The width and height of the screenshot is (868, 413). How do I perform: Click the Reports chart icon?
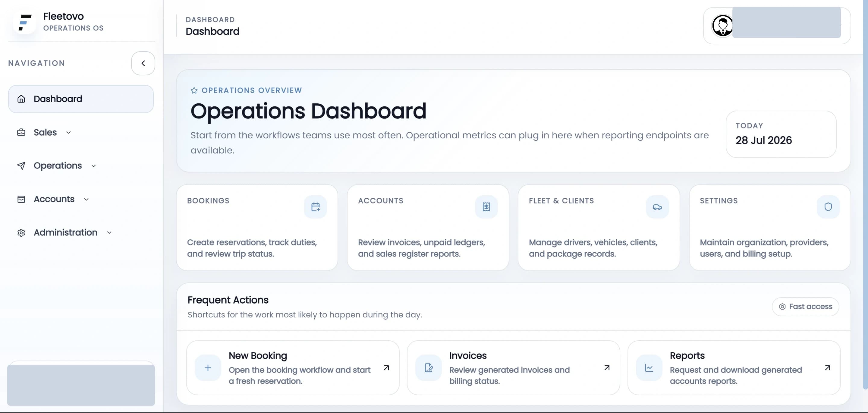point(649,367)
